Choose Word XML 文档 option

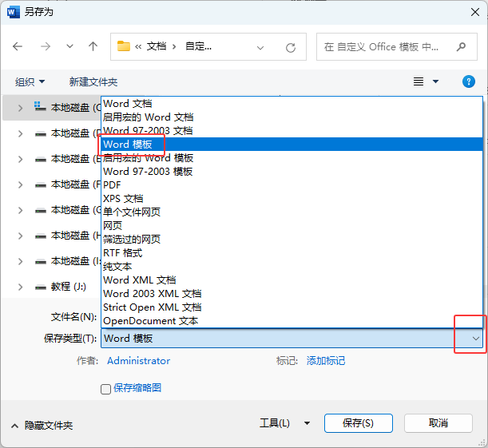[292, 280]
